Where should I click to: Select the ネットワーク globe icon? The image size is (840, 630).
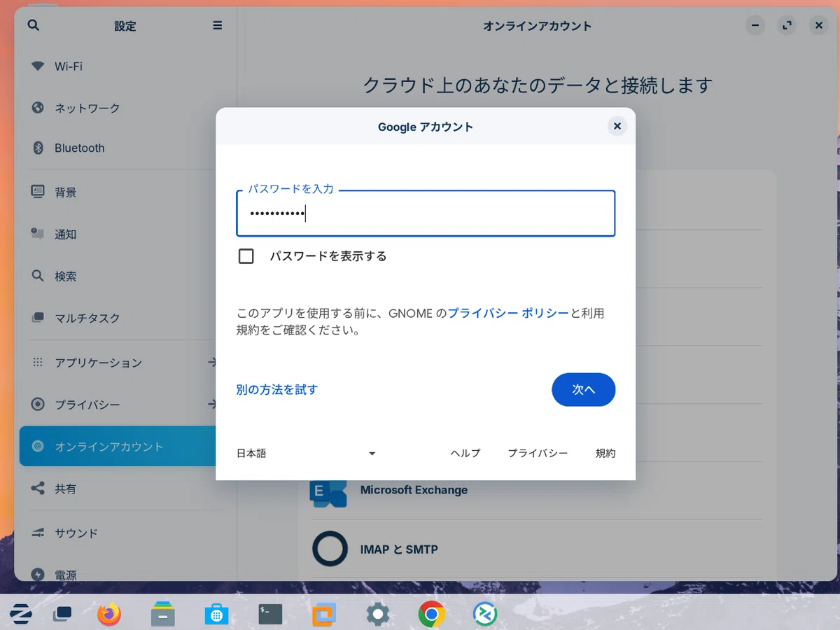(38, 108)
